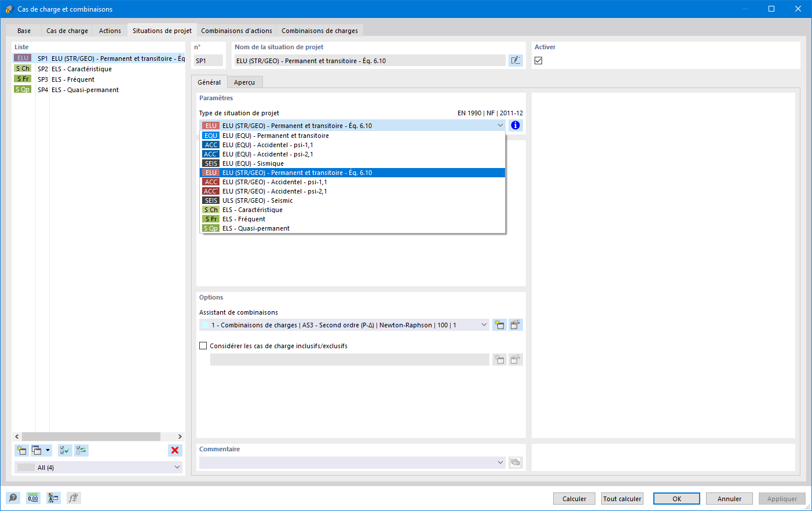Create new combination wizard icon
The height and width of the screenshot is (511, 812).
pyautogui.click(x=499, y=325)
